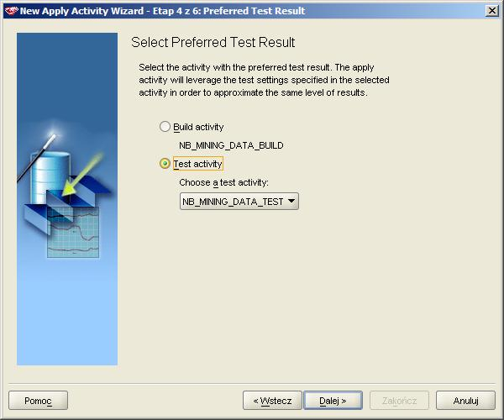Go back with the Wstecz button
The image size is (504, 420).
(272, 401)
